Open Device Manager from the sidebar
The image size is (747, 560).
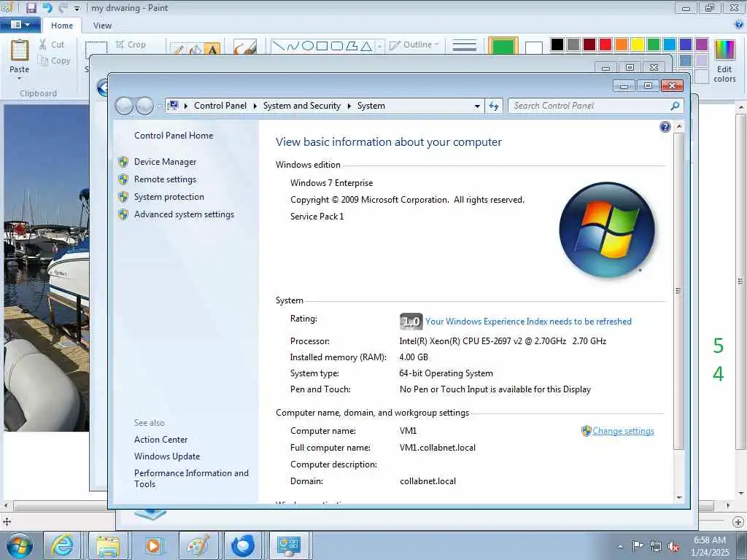[165, 162]
